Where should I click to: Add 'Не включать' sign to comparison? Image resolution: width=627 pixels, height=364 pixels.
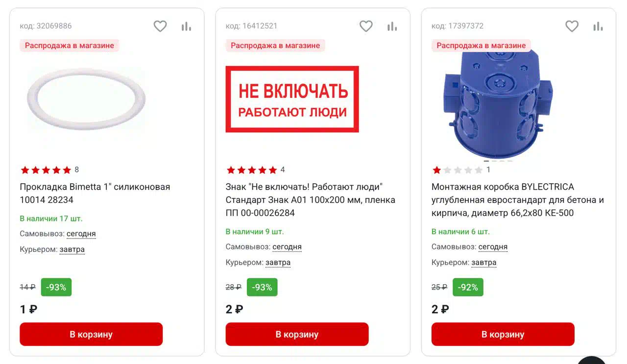(x=392, y=26)
